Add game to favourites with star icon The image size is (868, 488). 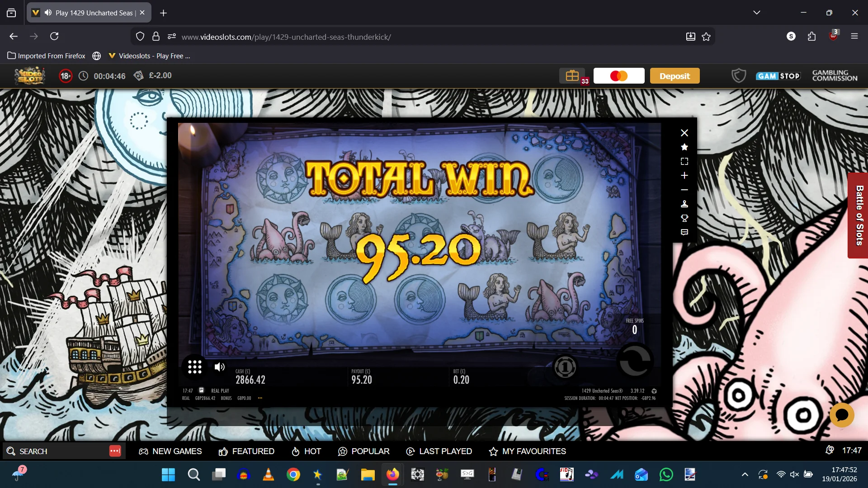point(684,147)
